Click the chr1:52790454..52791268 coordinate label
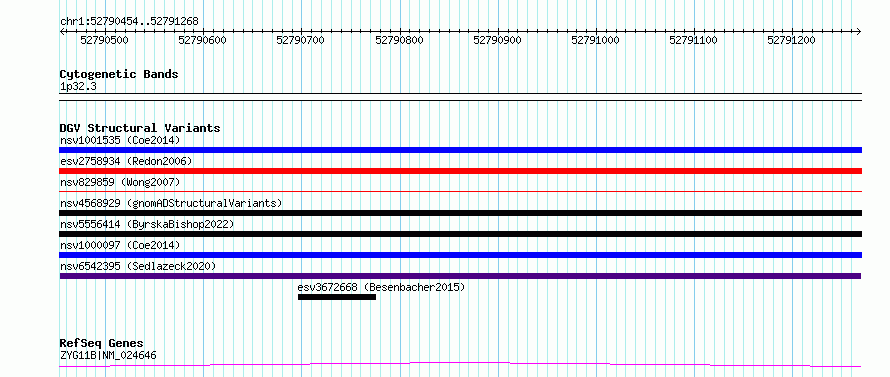Screen dimensions: 890x377 [x=129, y=21]
